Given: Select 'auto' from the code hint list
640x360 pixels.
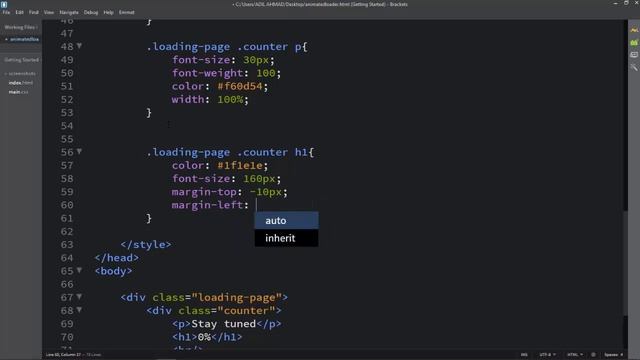Looking at the screenshot, I should click(287, 220).
